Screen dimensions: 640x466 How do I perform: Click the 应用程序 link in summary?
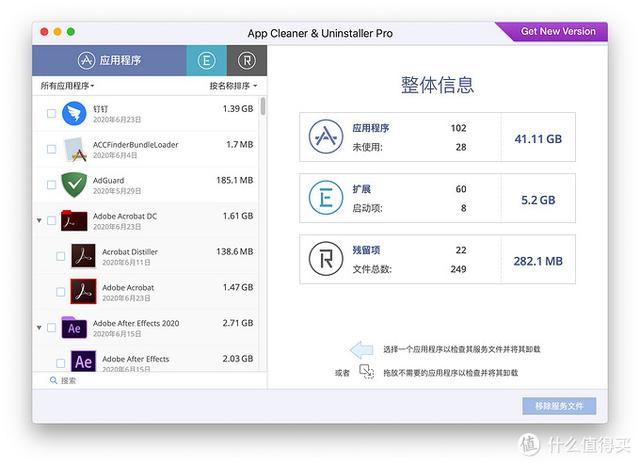pyautogui.click(x=371, y=128)
